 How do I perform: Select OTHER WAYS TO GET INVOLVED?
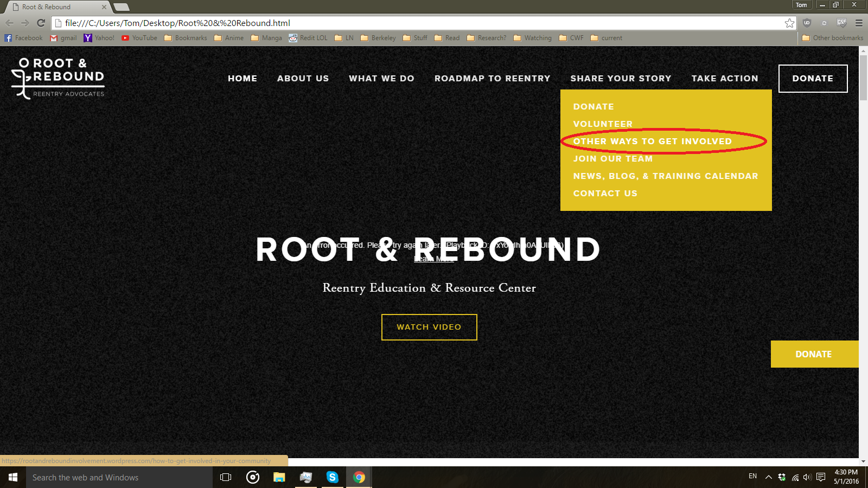point(653,142)
